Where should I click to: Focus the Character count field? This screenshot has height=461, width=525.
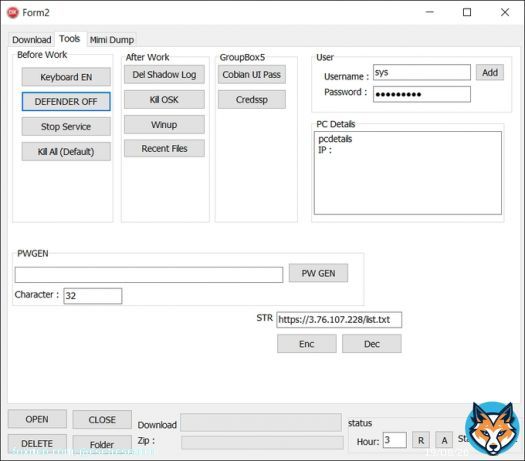[93, 296]
